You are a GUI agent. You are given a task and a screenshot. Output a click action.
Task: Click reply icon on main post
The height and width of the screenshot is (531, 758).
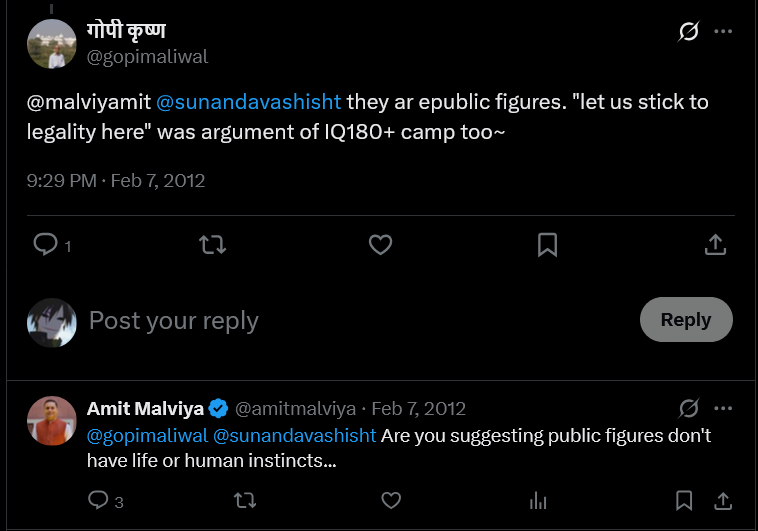tap(46, 244)
